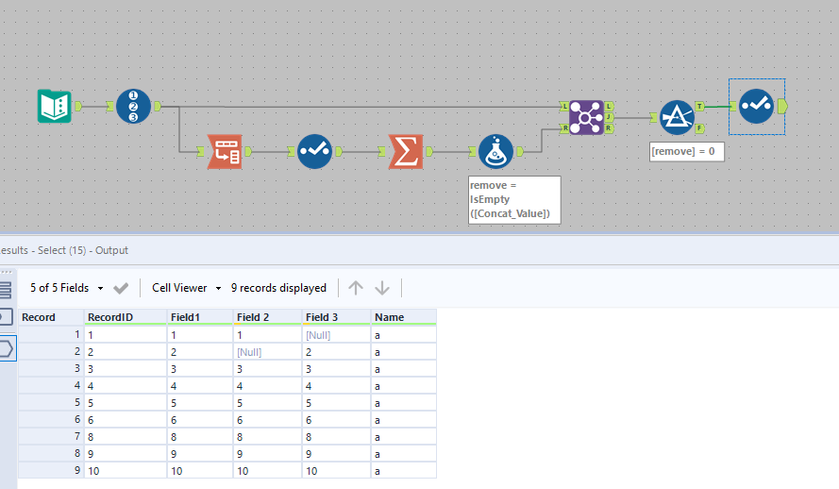Click the final Select tool output anchor
Viewport: 839px width, 489px height.
(782, 106)
